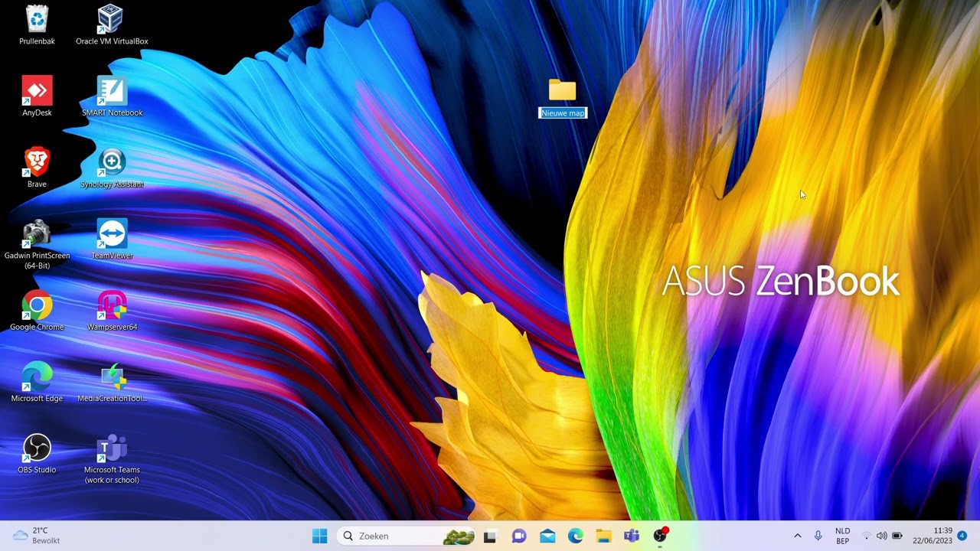
Task: Select the Synology Assistant shortcut
Action: pyautogui.click(x=112, y=168)
